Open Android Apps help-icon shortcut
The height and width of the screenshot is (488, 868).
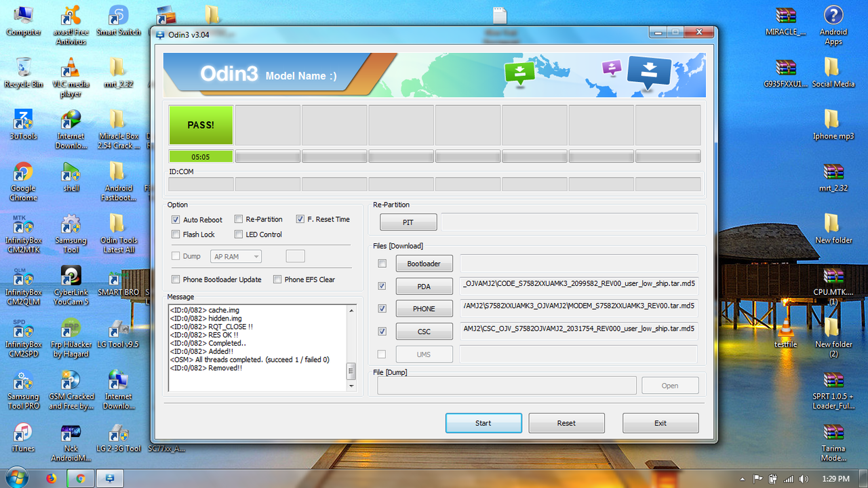click(x=833, y=24)
